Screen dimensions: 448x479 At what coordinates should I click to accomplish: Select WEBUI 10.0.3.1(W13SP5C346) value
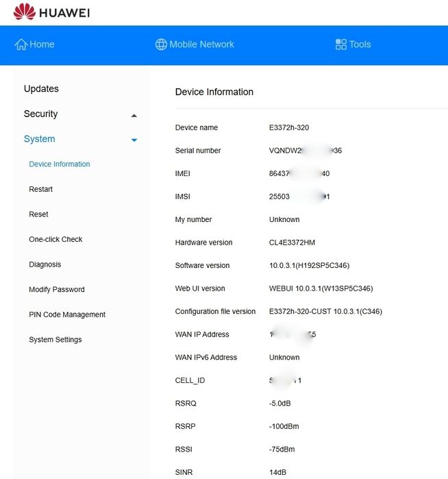tap(321, 288)
